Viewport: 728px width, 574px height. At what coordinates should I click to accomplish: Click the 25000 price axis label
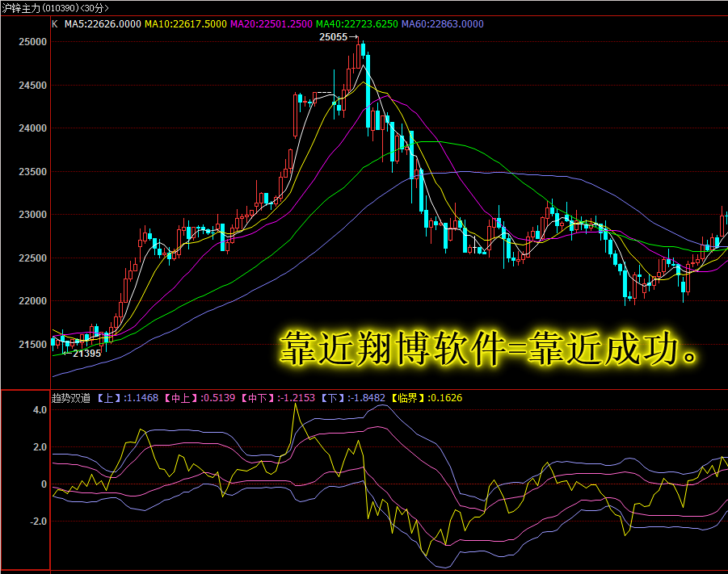[32, 42]
